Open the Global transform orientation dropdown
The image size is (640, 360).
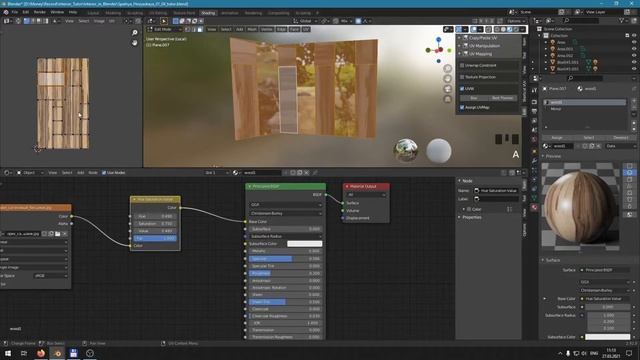coord(305,21)
